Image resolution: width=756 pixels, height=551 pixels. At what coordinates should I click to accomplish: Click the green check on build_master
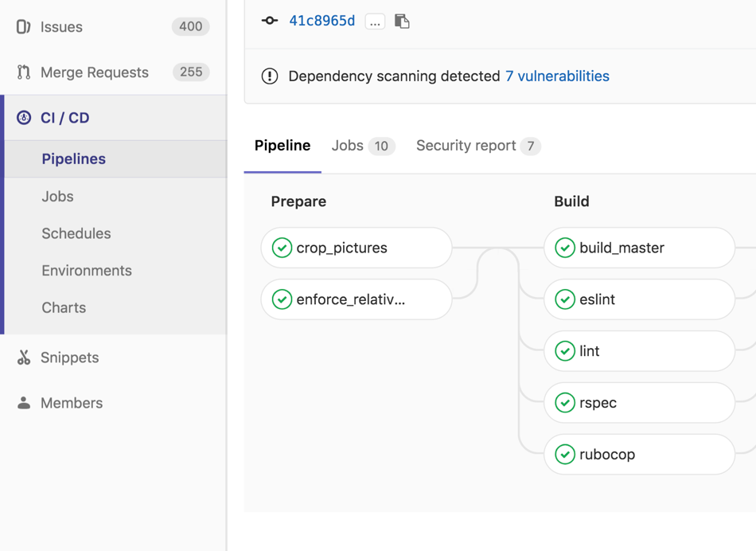[x=565, y=248]
